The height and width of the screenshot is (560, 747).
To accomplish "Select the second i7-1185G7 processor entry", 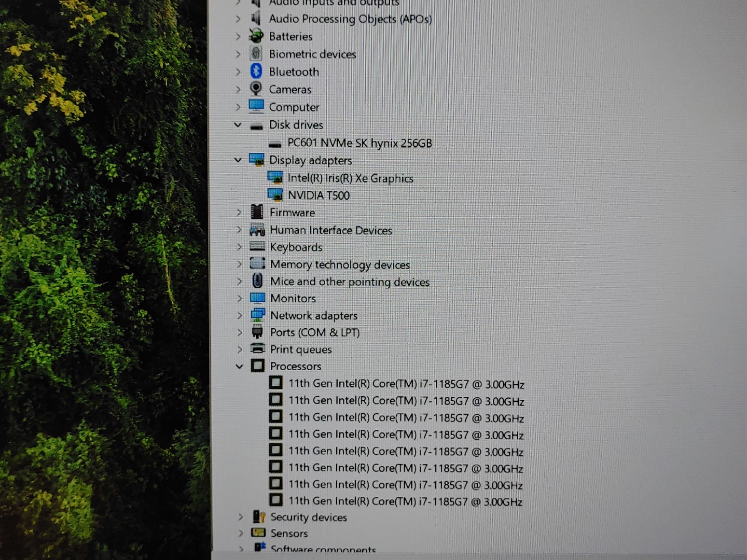I will coord(406,401).
